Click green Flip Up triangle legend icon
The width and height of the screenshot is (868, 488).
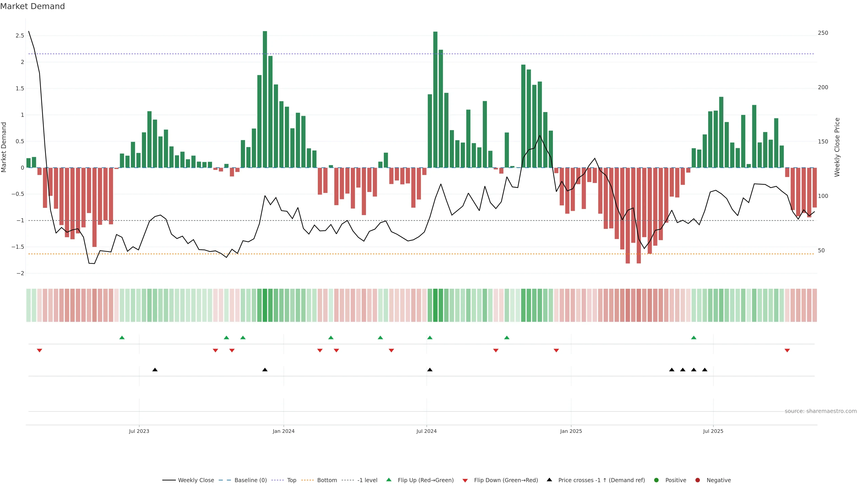click(x=389, y=480)
